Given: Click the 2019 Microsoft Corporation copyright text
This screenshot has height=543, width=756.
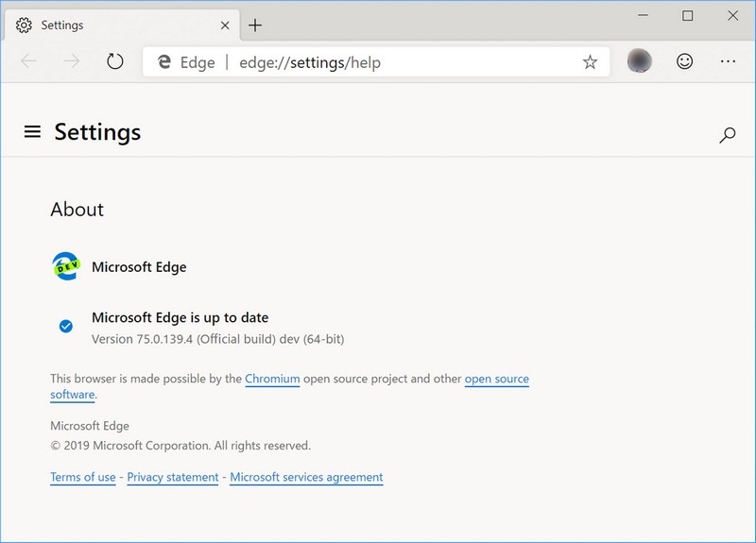Looking at the screenshot, I should [180, 446].
